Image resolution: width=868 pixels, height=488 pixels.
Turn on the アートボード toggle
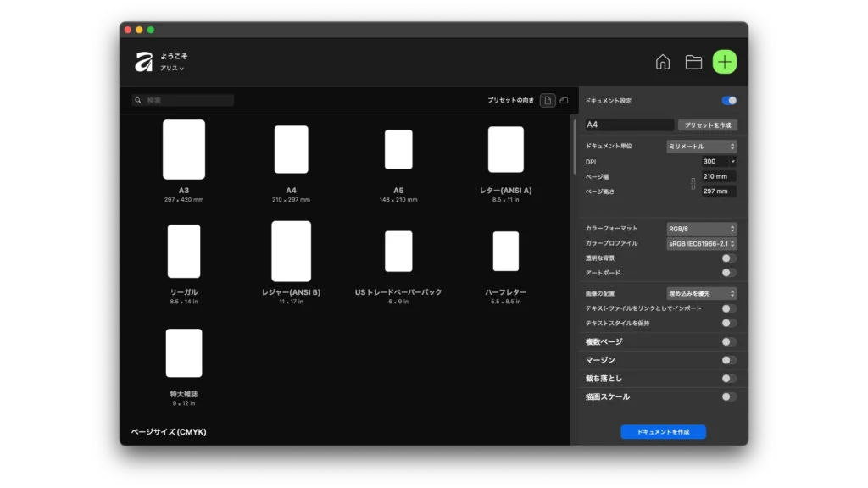[x=729, y=273]
